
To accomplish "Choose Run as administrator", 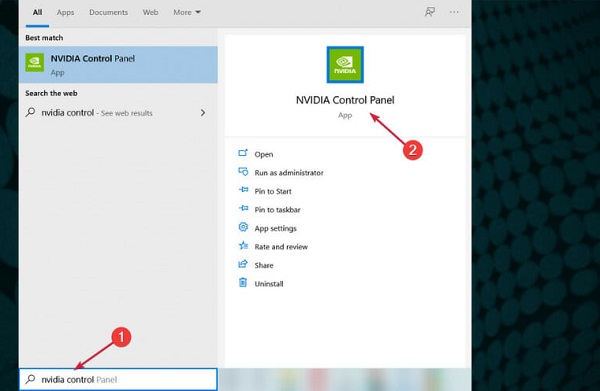I will tap(289, 173).
